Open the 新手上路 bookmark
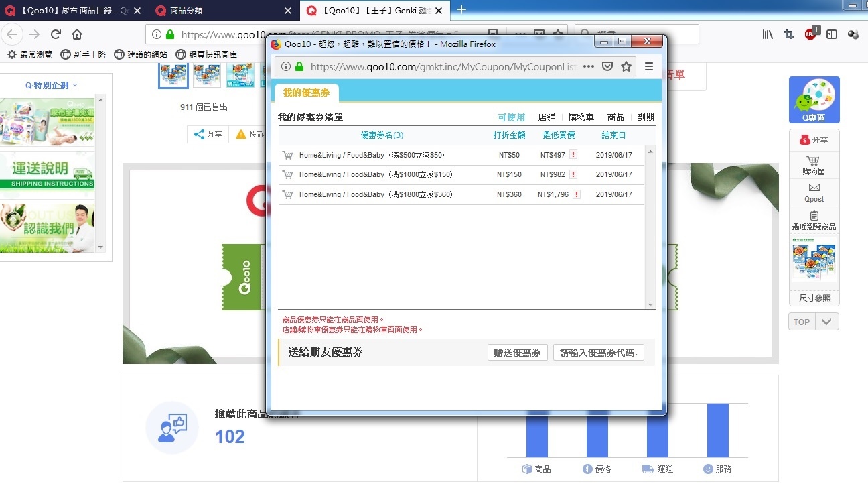Image resolution: width=868 pixels, height=484 pixels. click(83, 54)
